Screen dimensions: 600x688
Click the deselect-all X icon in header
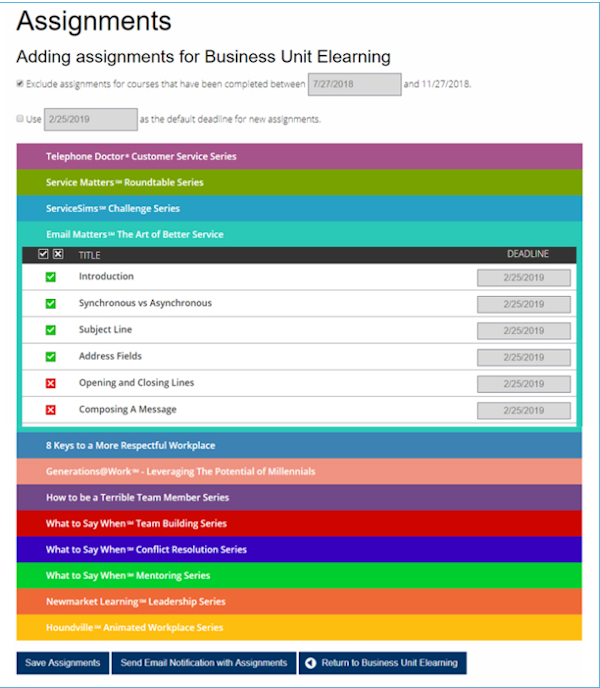point(58,254)
